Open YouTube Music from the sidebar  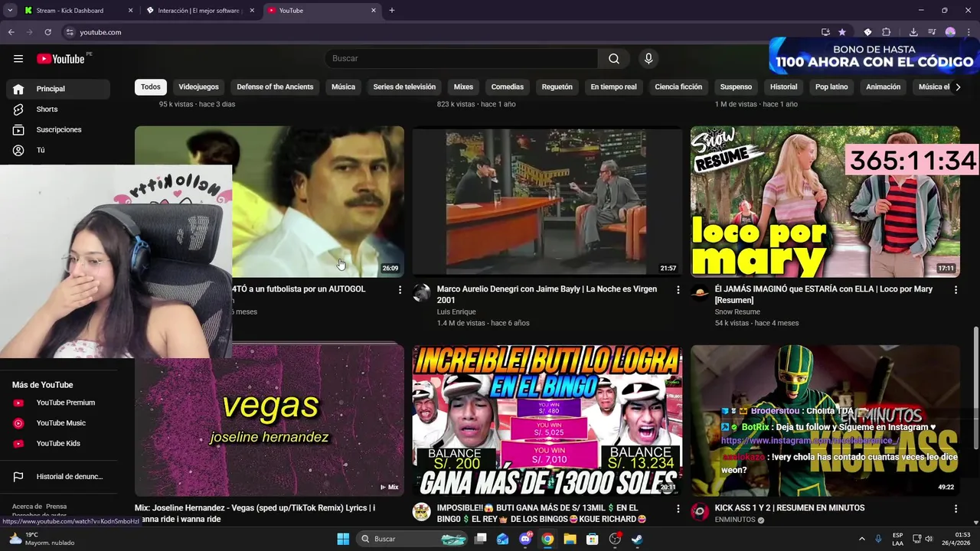point(58,423)
